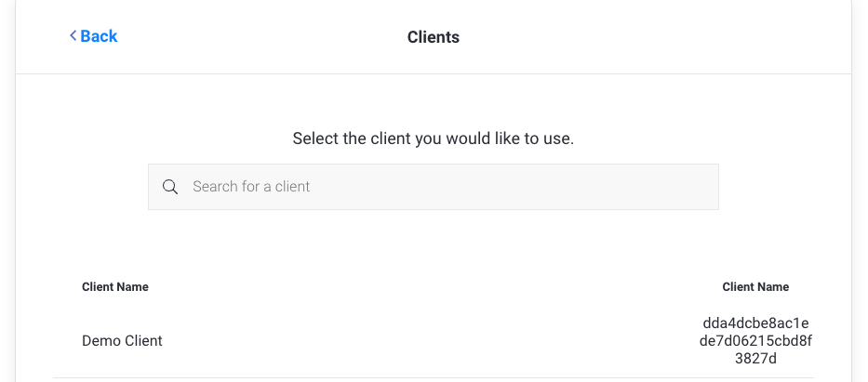Image resolution: width=868 pixels, height=382 pixels.
Task: Click the empty right side of search field
Action: coord(605,187)
